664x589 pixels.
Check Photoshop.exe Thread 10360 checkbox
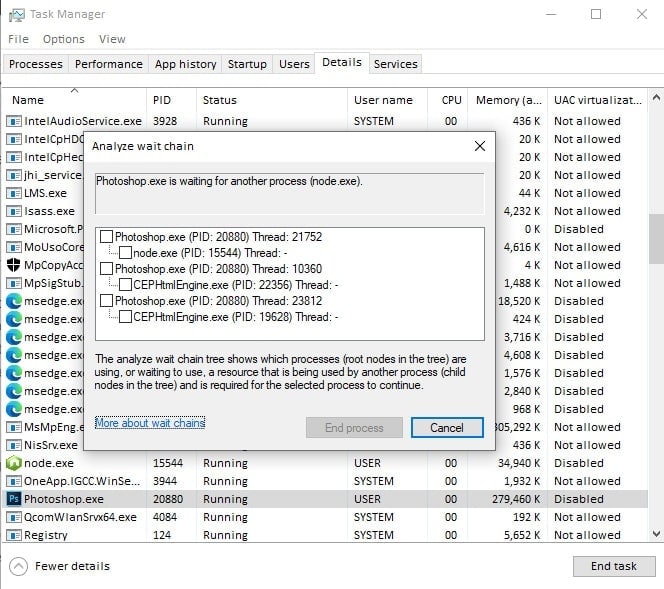tap(106, 269)
